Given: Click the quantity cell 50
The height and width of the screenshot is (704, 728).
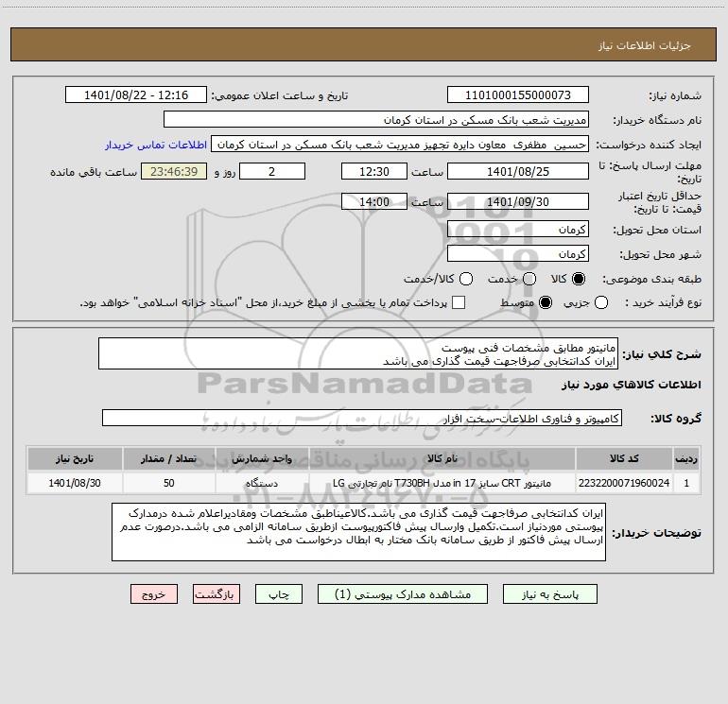Looking at the screenshot, I should [169, 483].
